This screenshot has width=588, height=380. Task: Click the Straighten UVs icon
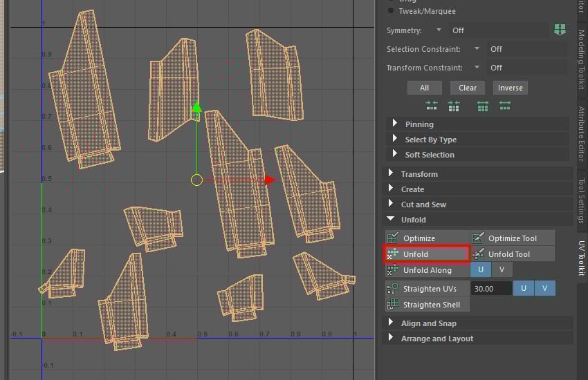coord(392,288)
